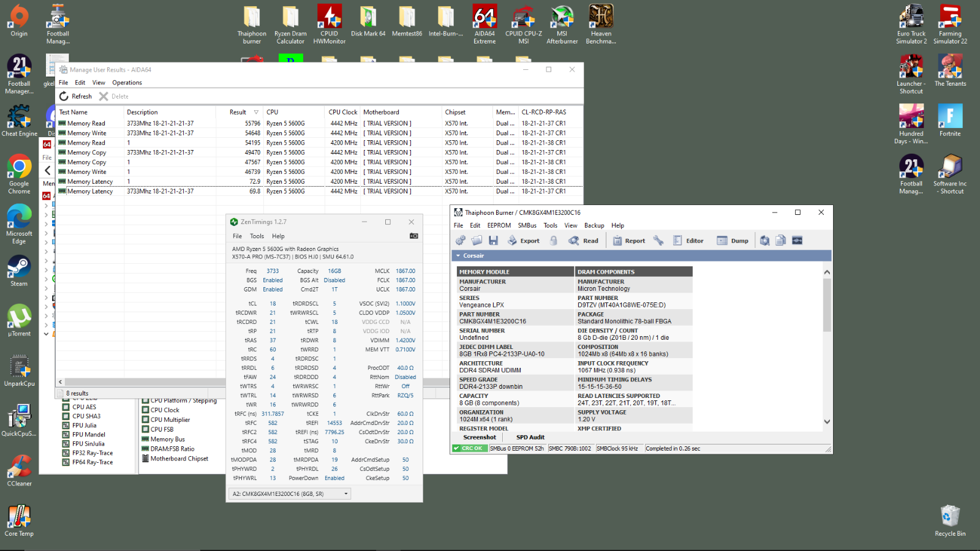
Task: Click AIDA64 results horizontal scroll left arrow
Action: click(x=60, y=382)
